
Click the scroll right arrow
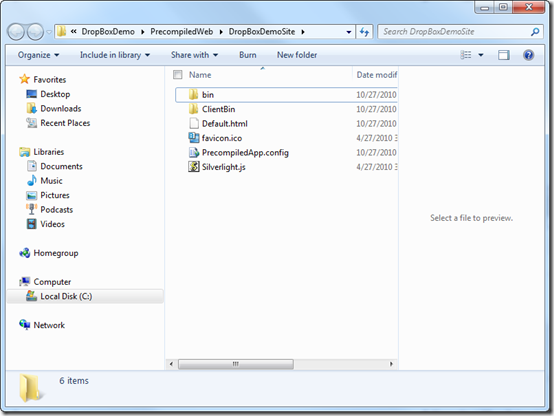click(391, 364)
